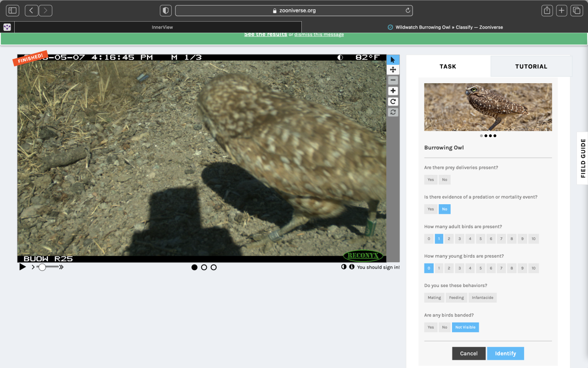Set young birds count to 1
Image resolution: width=588 pixels, height=368 pixels.
point(439,268)
